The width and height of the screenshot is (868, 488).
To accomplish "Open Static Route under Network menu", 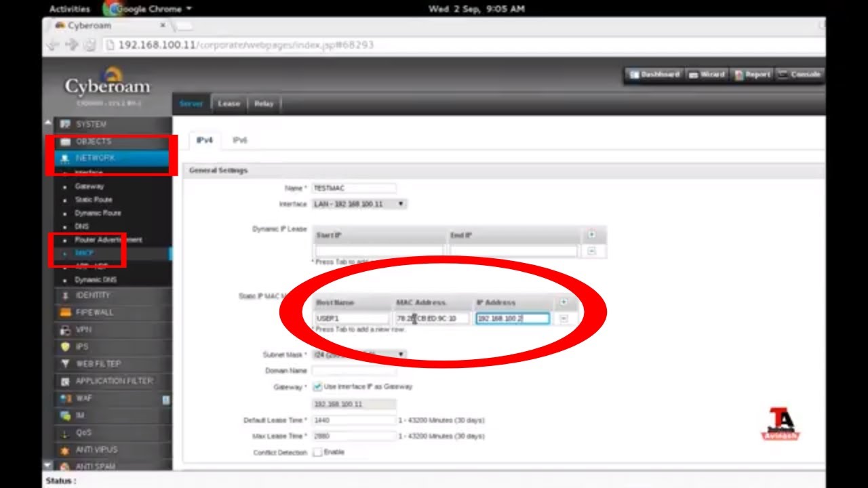I will tap(94, 200).
